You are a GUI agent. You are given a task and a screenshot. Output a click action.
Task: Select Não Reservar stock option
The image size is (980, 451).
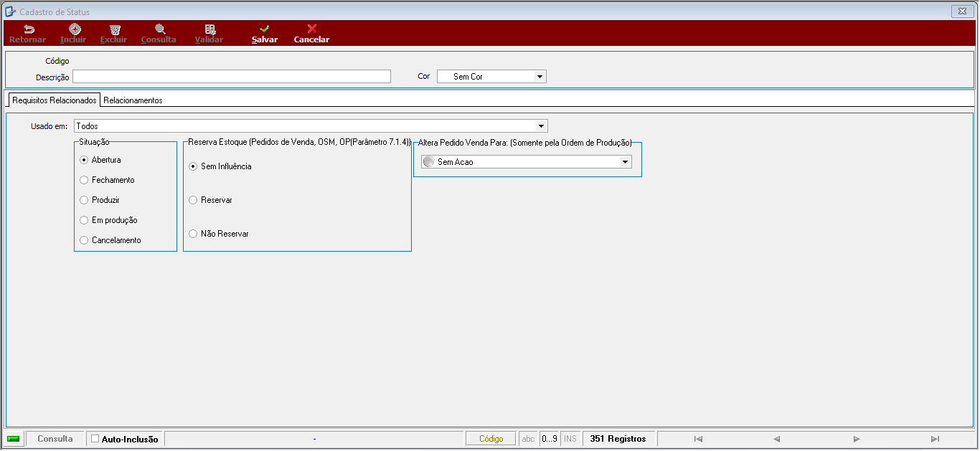tap(193, 234)
